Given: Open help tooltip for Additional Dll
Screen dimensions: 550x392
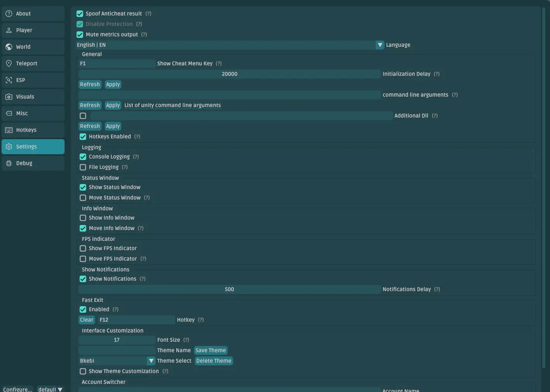Looking at the screenshot, I should click(x=435, y=116).
